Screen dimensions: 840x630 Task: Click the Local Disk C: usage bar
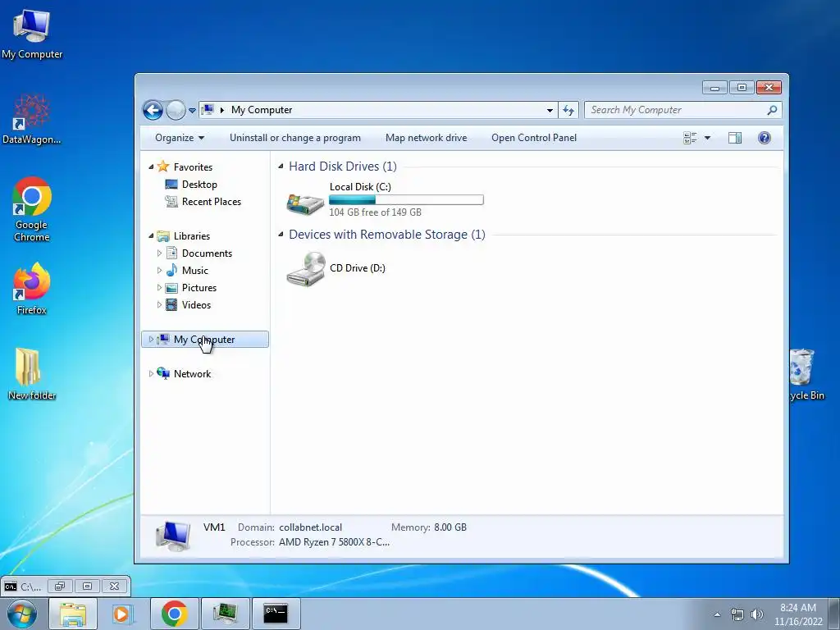406,200
